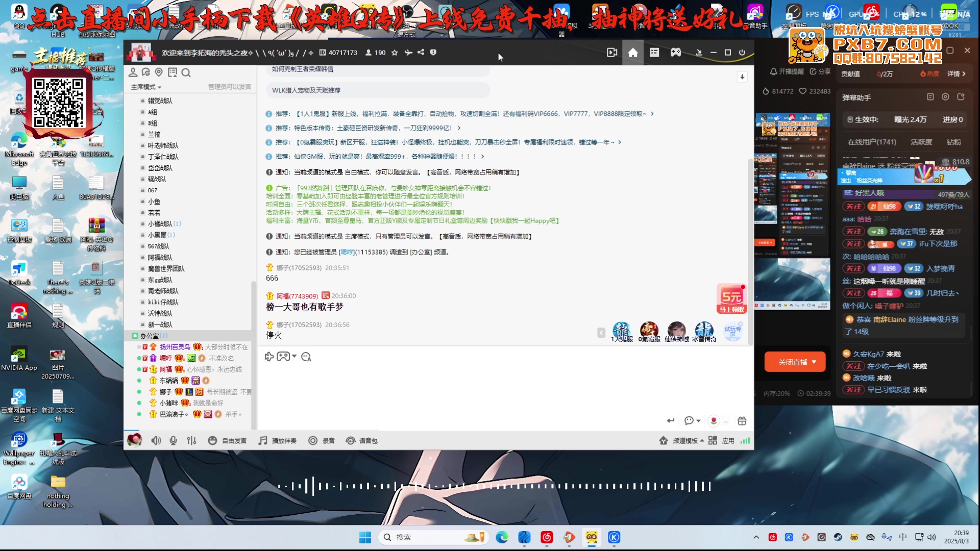Click the location pin icon above channel tree
Screen dimensions: 980x551
(x=159, y=72)
